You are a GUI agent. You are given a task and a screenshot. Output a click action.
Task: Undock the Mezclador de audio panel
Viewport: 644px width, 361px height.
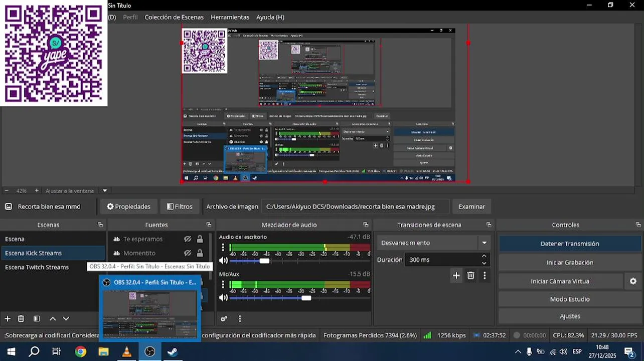coord(366,225)
